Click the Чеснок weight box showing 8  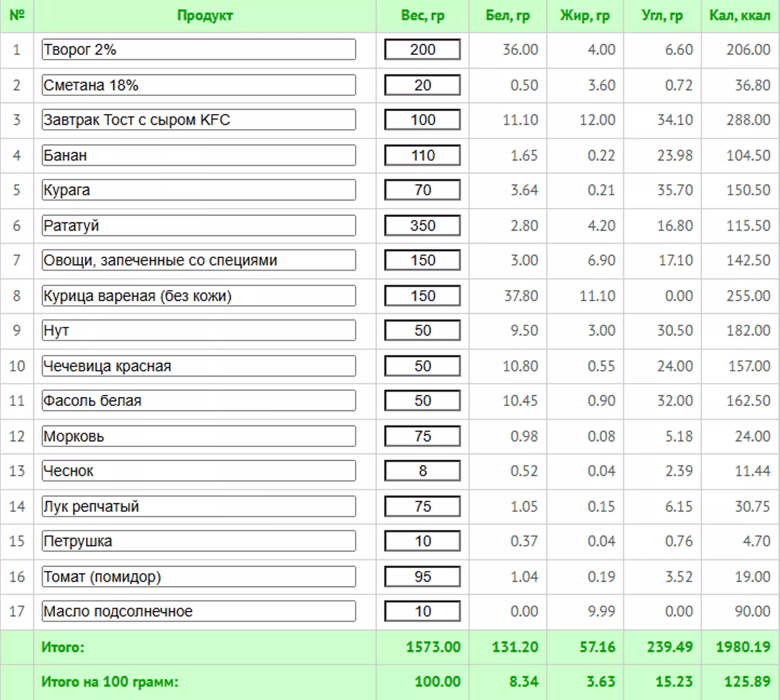422,471
